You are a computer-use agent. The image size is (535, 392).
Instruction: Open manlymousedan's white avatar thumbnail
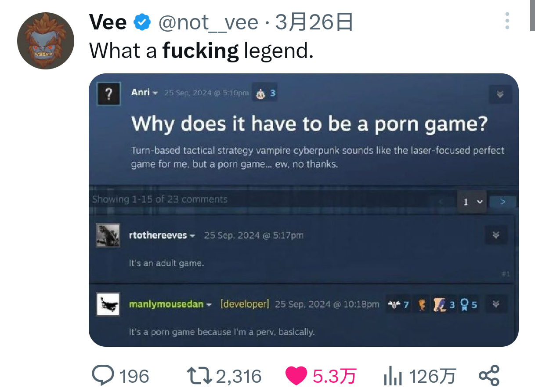(x=108, y=304)
